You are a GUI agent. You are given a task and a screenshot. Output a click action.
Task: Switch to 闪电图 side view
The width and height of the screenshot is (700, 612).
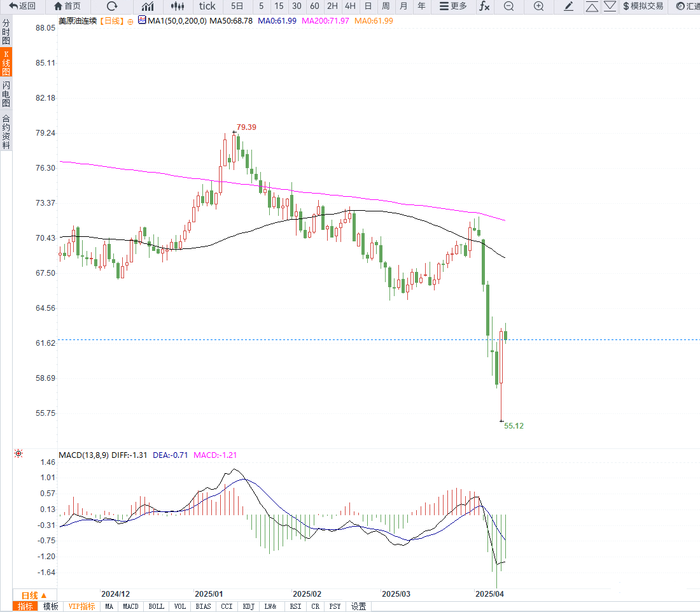point(6,94)
